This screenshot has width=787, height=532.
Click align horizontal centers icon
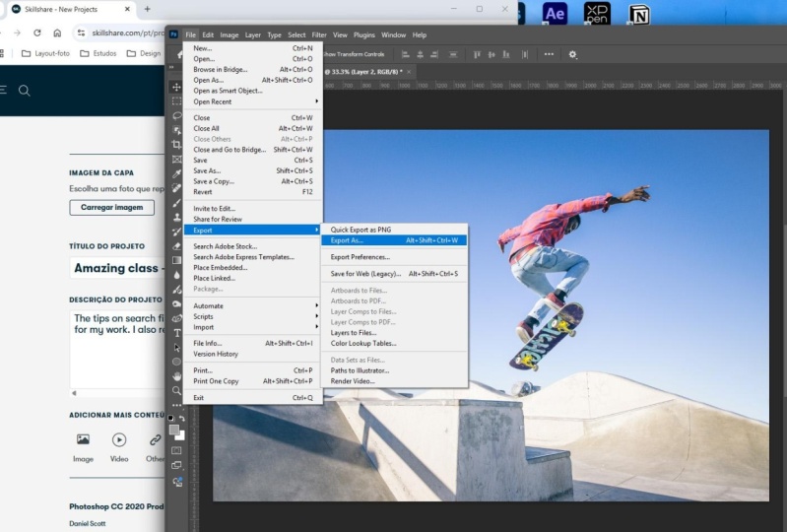pos(421,54)
